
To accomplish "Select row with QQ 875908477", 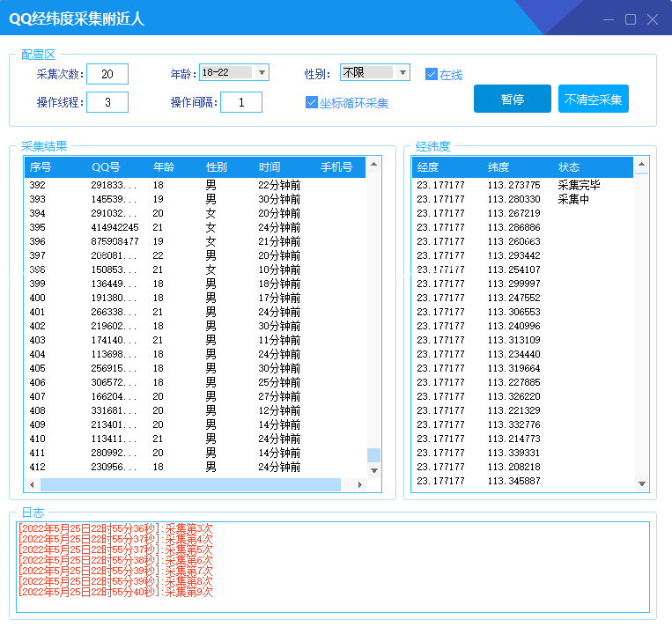I will (195, 241).
